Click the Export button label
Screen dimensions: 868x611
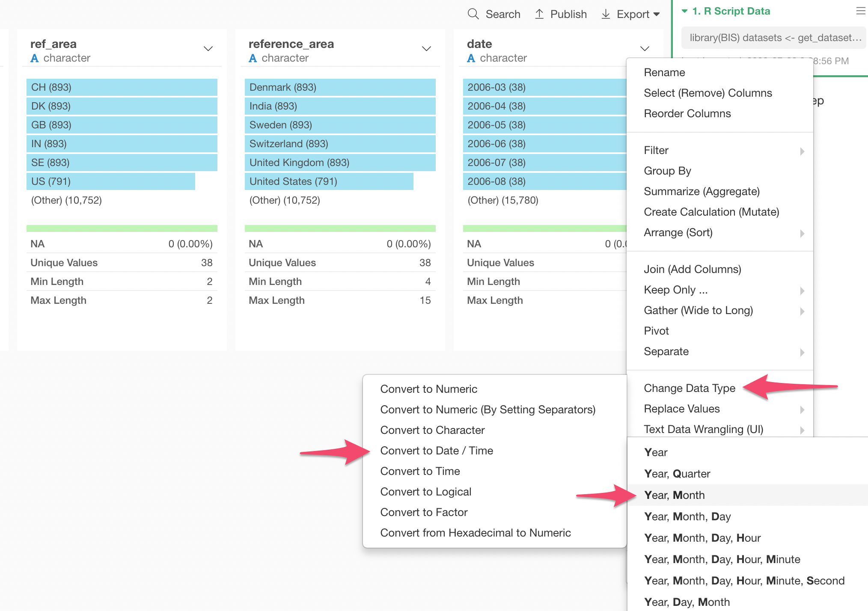pos(633,14)
